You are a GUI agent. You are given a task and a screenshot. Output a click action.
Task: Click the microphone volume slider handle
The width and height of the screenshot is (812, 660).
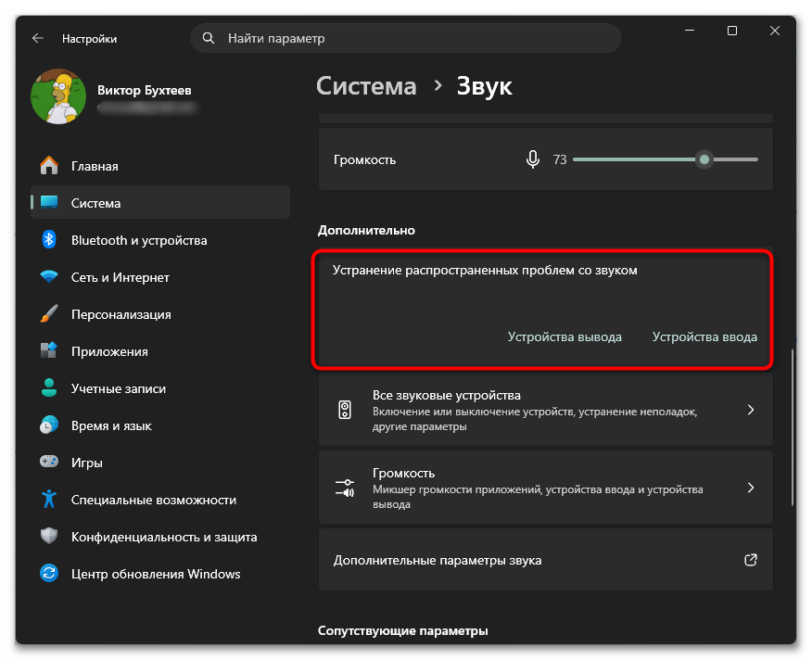(x=704, y=159)
